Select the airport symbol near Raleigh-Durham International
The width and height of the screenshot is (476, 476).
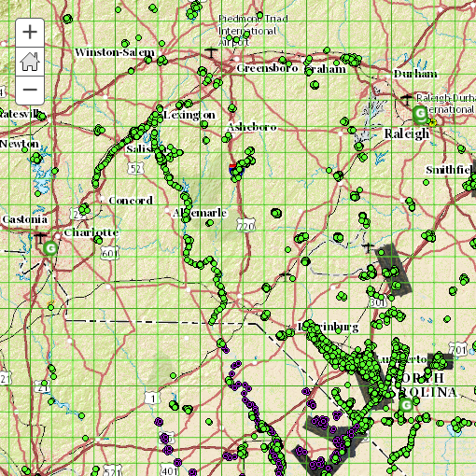(x=406, y=100)
